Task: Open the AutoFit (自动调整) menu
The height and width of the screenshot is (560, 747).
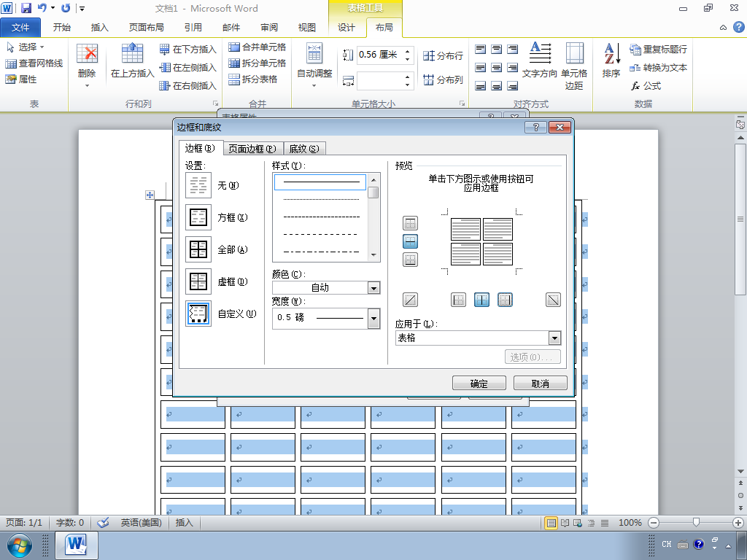Action: [x=314, y=66]
